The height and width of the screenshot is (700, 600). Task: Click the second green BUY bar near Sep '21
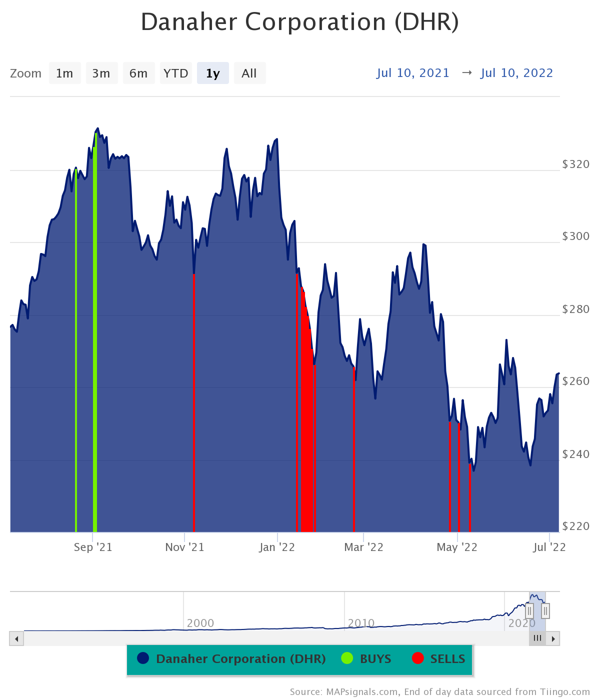[95, 331]
